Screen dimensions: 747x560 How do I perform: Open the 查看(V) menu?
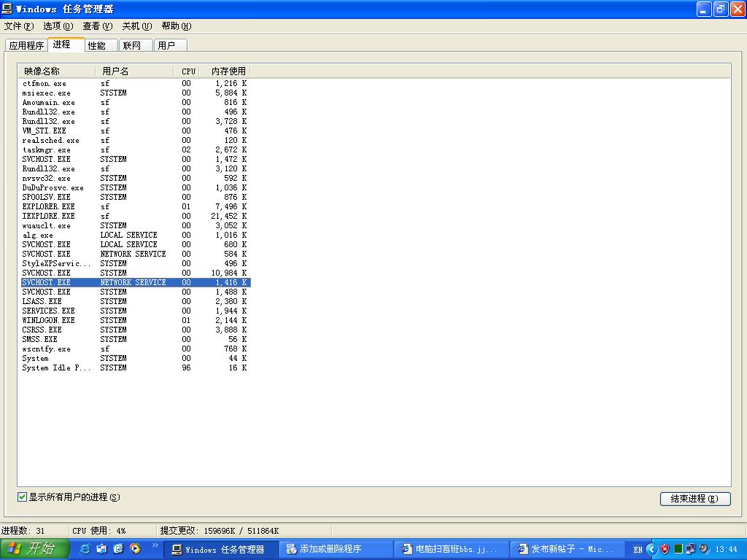pos(98,26)
